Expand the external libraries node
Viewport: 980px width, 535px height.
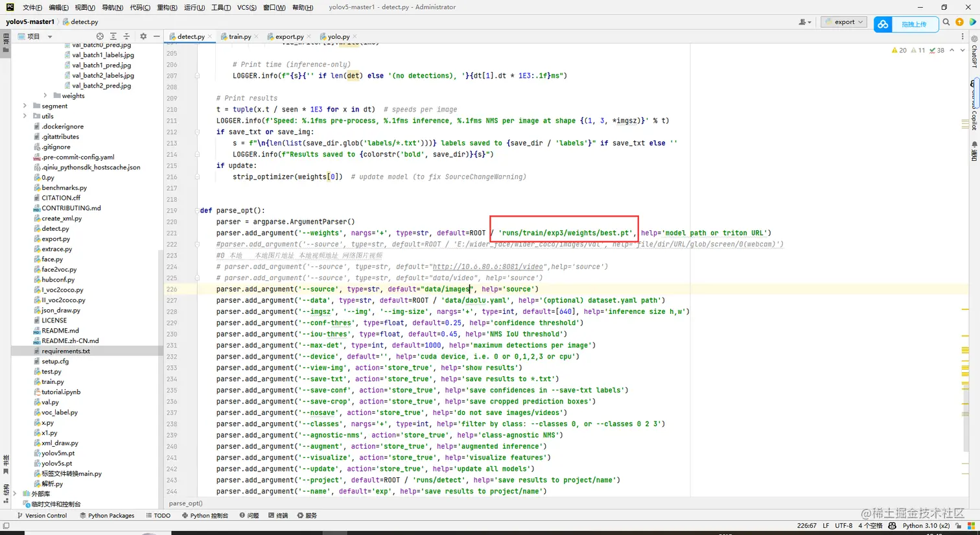[15, 493]
